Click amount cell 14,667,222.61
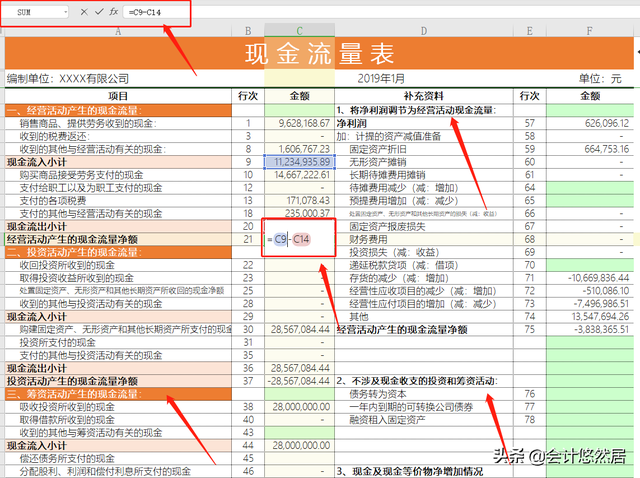Image resolution: width=640 pixels, height=478 pixels. pos(299,175)
